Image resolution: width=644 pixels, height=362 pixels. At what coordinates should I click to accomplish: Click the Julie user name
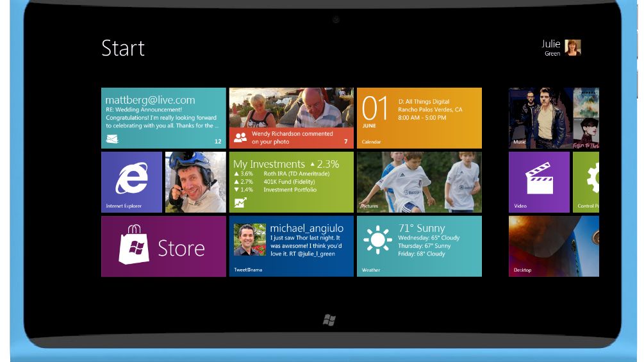click(x=551, y=44)
